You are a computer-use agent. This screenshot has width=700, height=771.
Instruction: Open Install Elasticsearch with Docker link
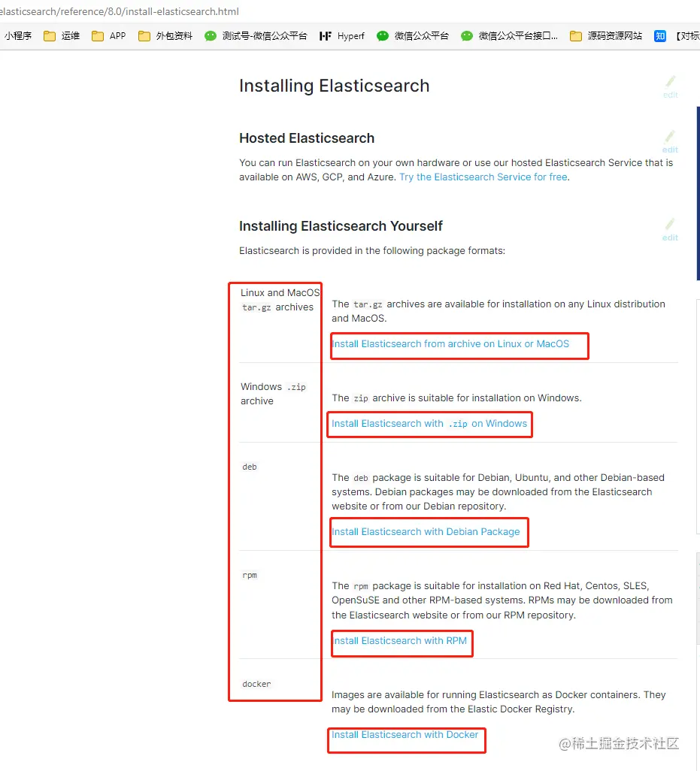coord(405,735)
